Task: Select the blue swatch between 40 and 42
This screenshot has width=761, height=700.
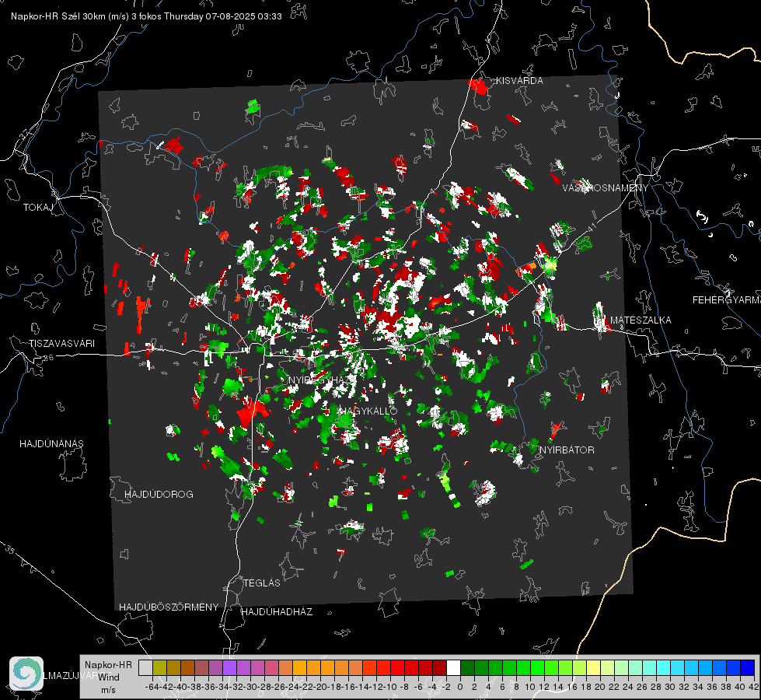Action: (748, 667)
